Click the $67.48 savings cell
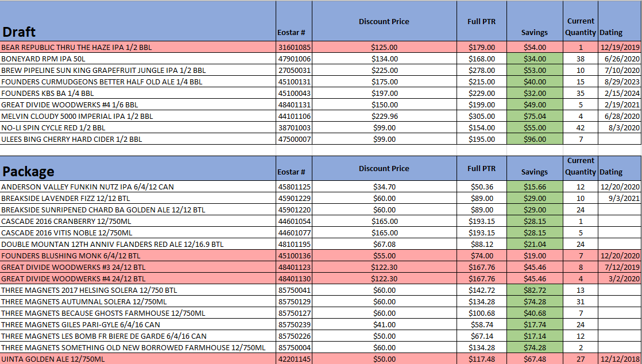Image resolution: width=642 pixels, height=364 pixels. coord(535,359)
